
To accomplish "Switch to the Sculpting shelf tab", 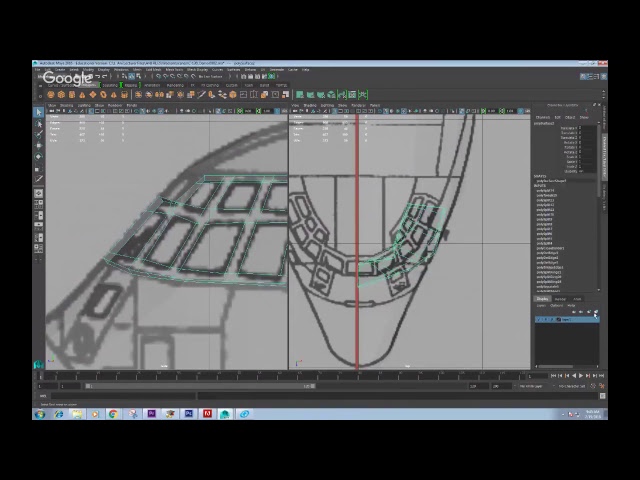I will (109, 85).
